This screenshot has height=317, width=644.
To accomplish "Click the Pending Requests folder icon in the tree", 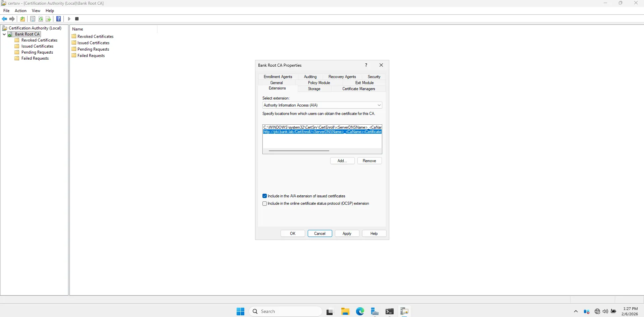I will pos(17,52).
